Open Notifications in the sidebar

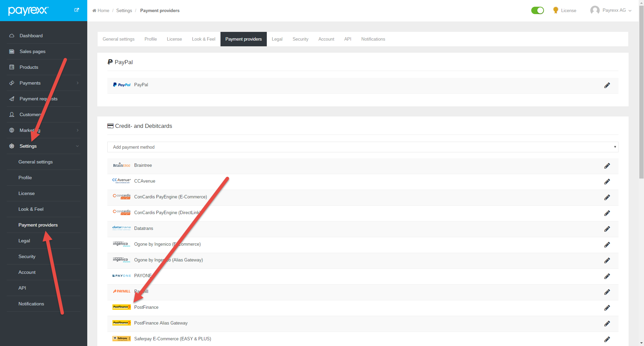31,304
